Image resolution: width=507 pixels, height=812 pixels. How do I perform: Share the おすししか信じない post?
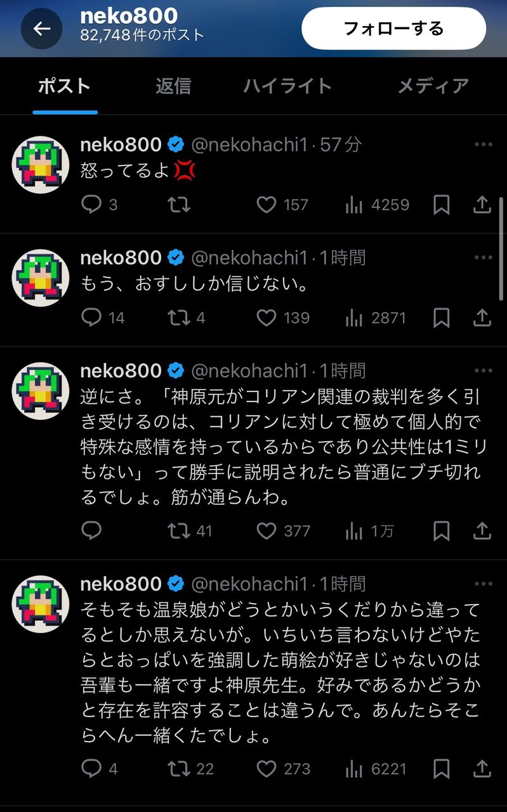[x=482, y=317]
